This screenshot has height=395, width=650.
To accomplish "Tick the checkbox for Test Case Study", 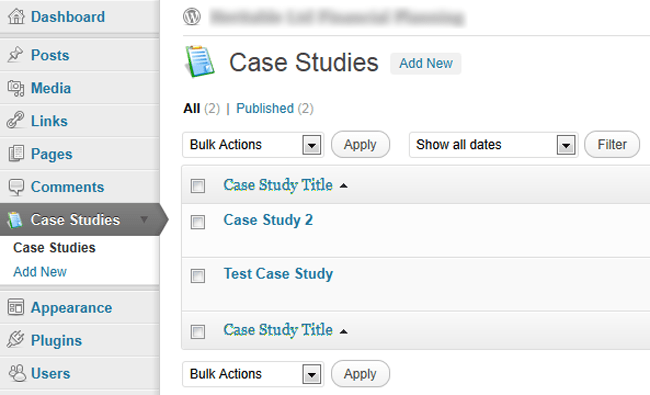I will pyautogui.click(x=198, y=276).
